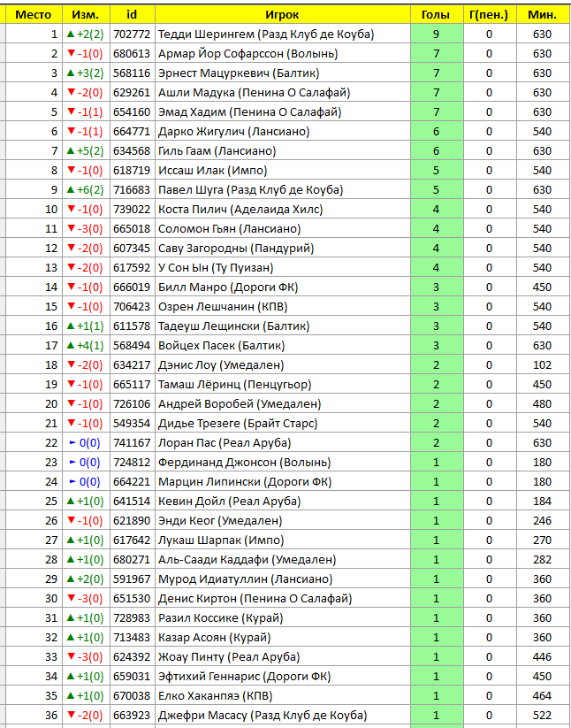This screenshot has height=728, width=571.
Task: Click cell Билл Манро (Дороги ФК)
Action: pos(283,287)
